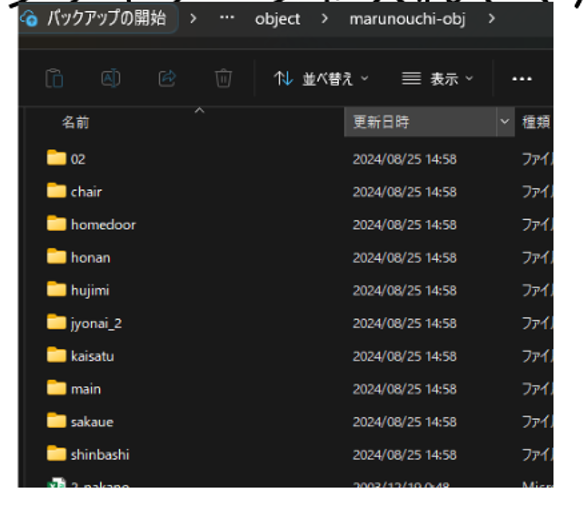Click the delete trash icon

point(223,78)
